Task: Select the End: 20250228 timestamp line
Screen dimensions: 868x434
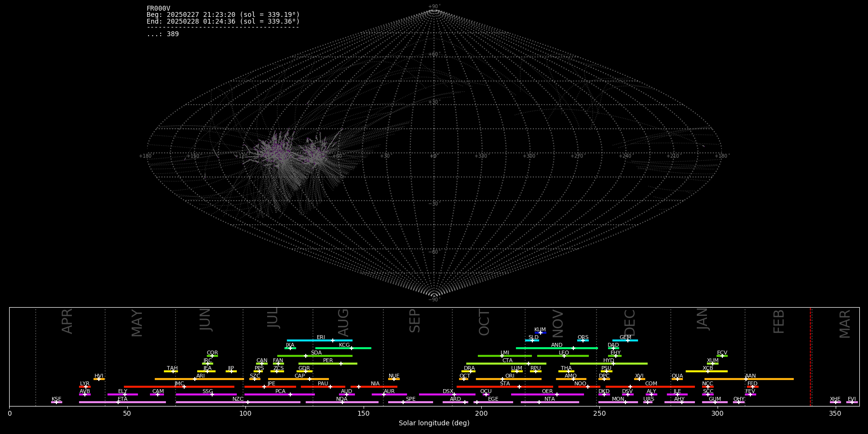Action: click(x=223, y=22)
